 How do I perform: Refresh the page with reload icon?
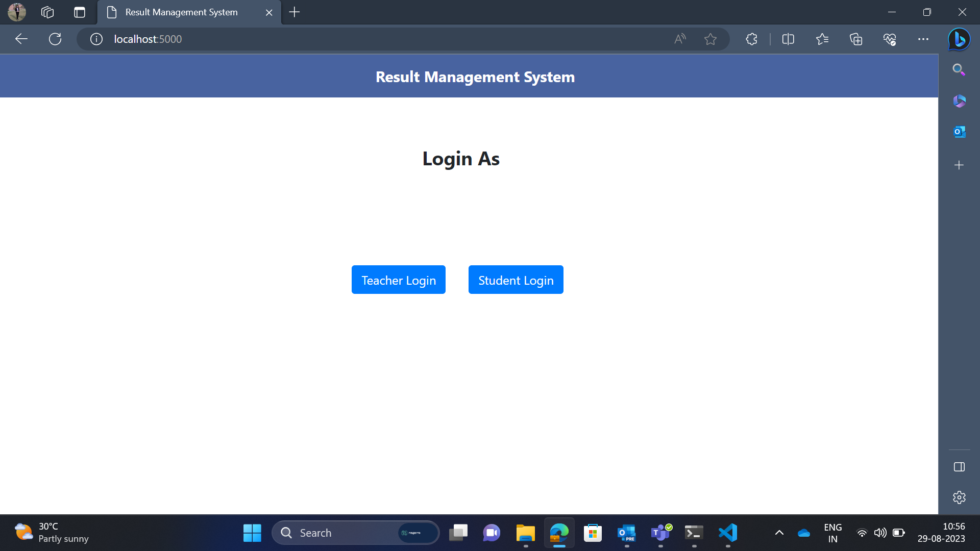(55, 39)
